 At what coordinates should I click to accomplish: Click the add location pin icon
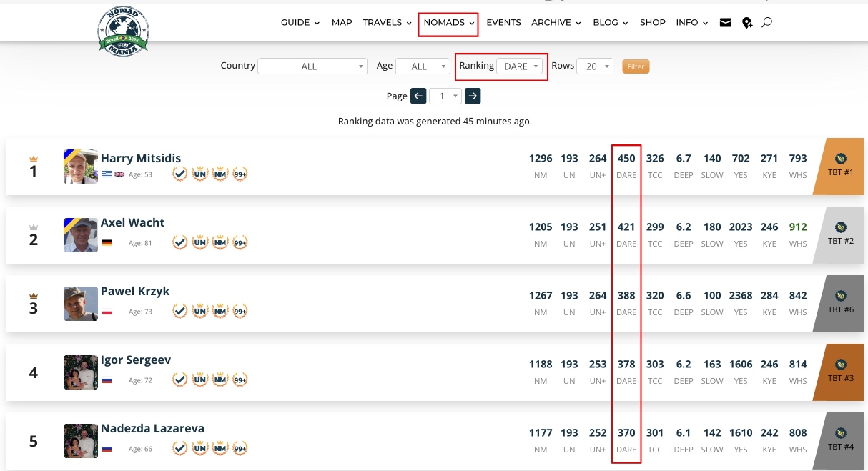pos(747,23)
